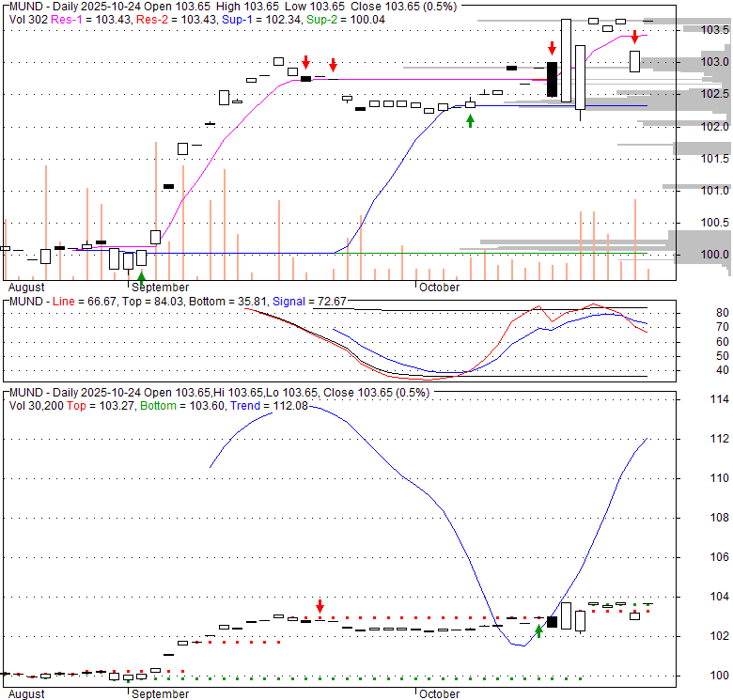Click the Vol 30,200 label in the bottom chart

pyautogui.click(x=37, y=406)
